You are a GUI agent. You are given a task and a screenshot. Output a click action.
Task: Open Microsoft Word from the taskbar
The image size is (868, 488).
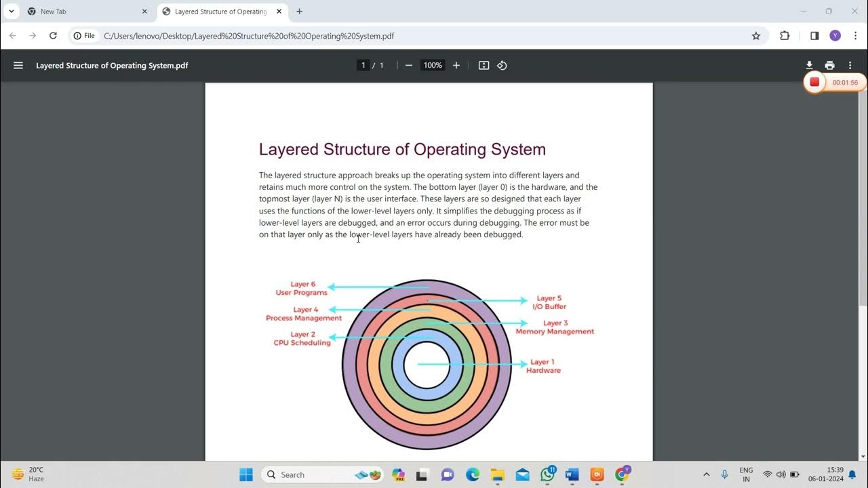pyautogui.click(x=572, y=474)
